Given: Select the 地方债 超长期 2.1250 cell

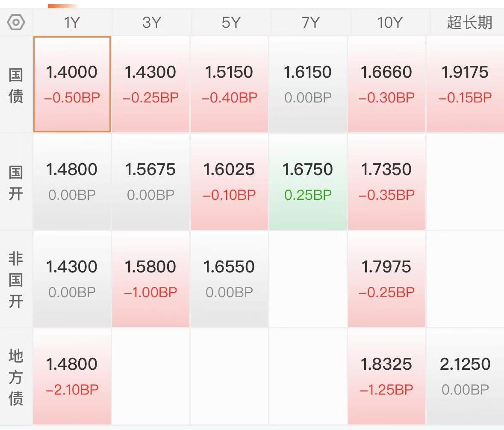Looking at the screenshot, I should pos(465,376).
